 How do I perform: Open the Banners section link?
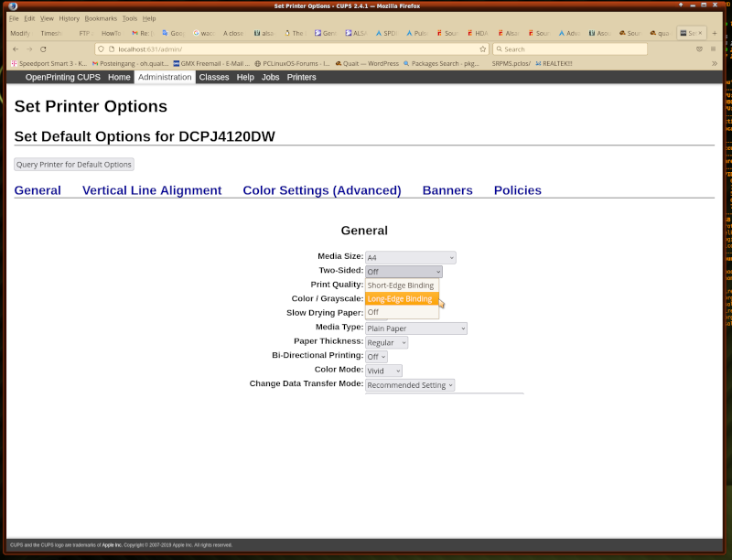point(447,190)
